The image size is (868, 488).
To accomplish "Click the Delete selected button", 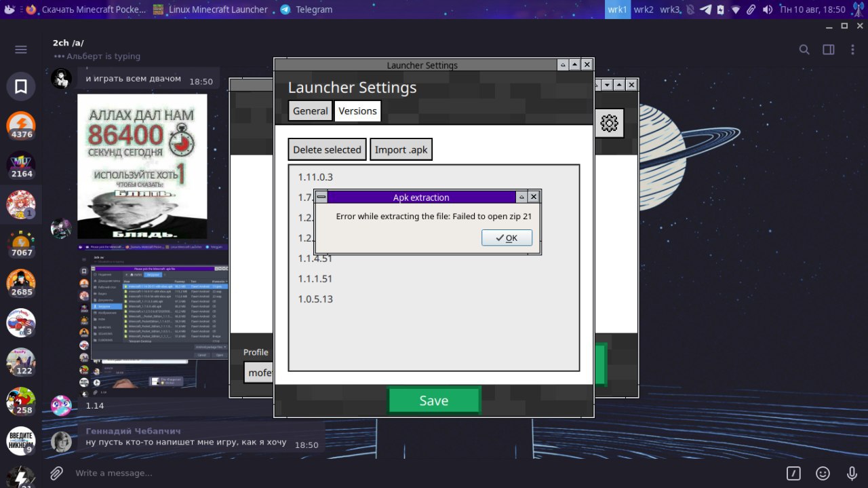I will click(x=327, y=149).
